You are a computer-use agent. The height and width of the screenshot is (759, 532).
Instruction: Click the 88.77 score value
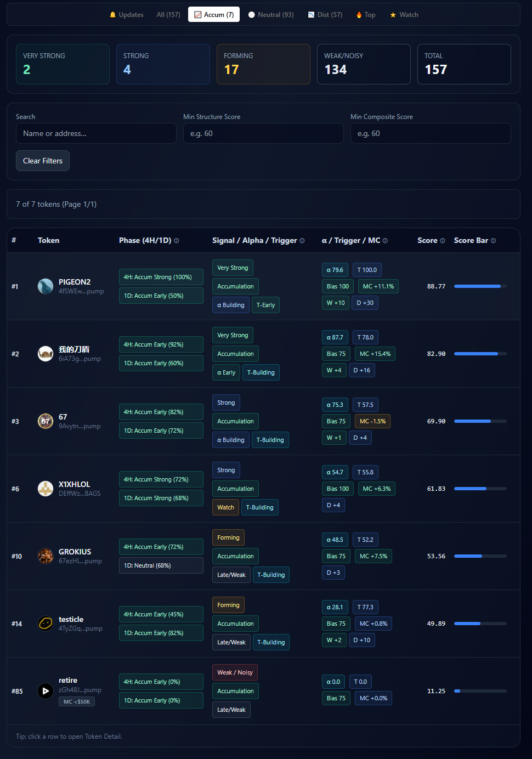point(436,286)
